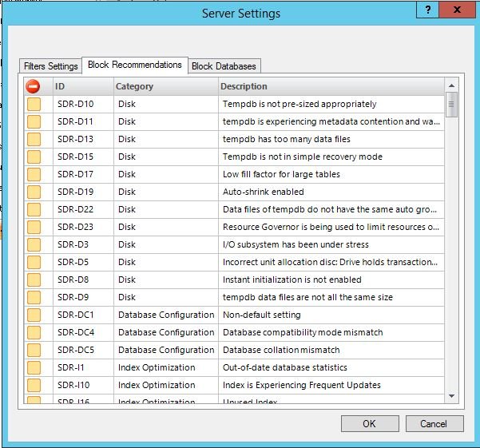Click 'Data files of tempdb' description
The width and height of the screenshot is (480, 448).
[x=330, y=209]
